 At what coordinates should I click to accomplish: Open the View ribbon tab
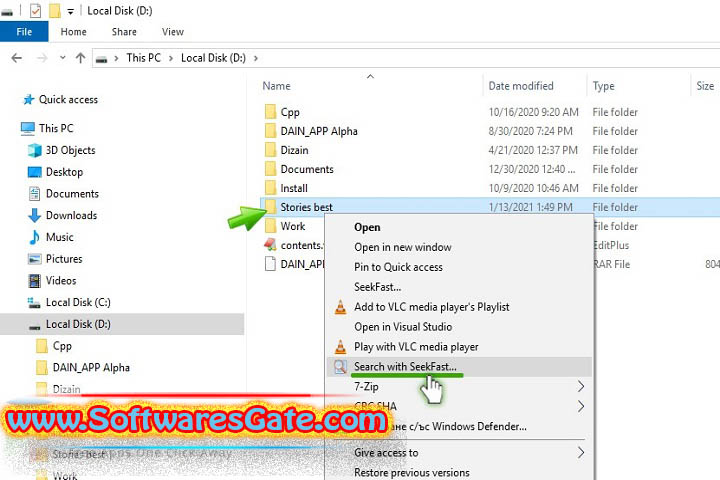[173, 32]
